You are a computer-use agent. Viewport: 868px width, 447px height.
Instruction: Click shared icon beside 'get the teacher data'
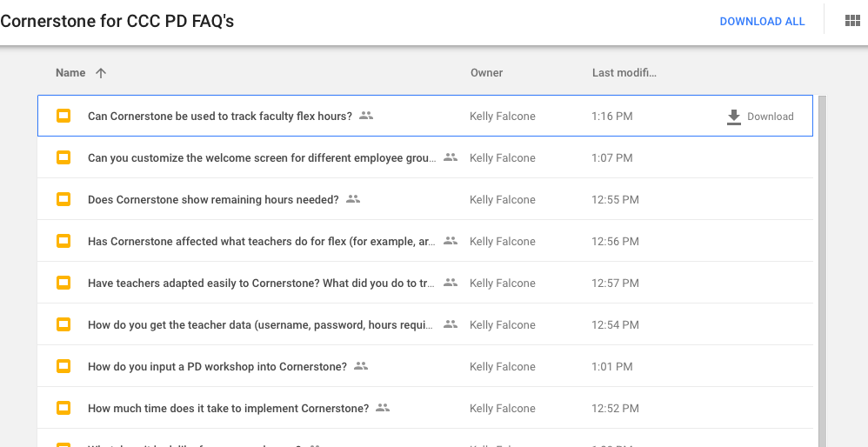451,324
